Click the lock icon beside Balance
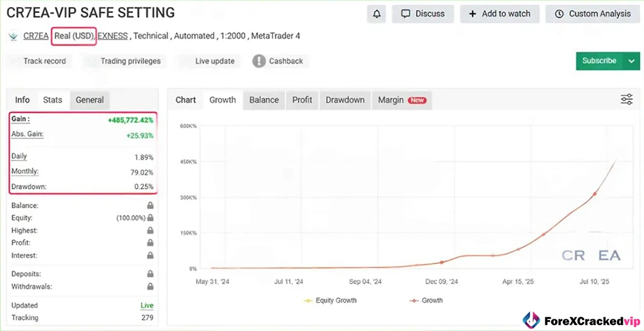This screenshot has height=331, width=644. (x=150, y=205)
